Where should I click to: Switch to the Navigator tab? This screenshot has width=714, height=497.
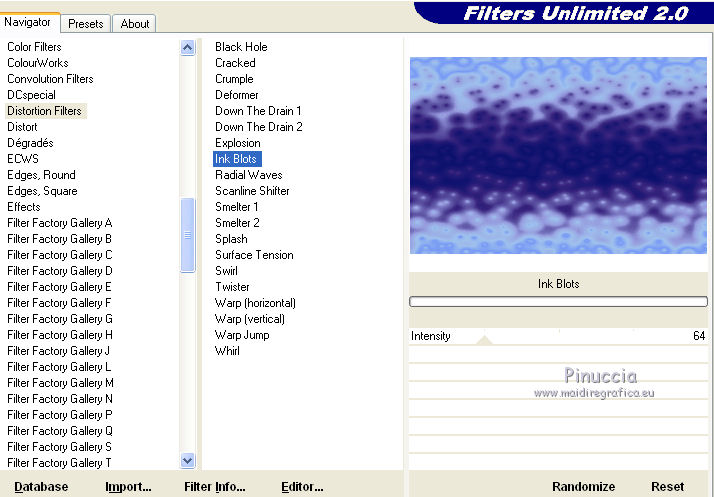(28, 22)
